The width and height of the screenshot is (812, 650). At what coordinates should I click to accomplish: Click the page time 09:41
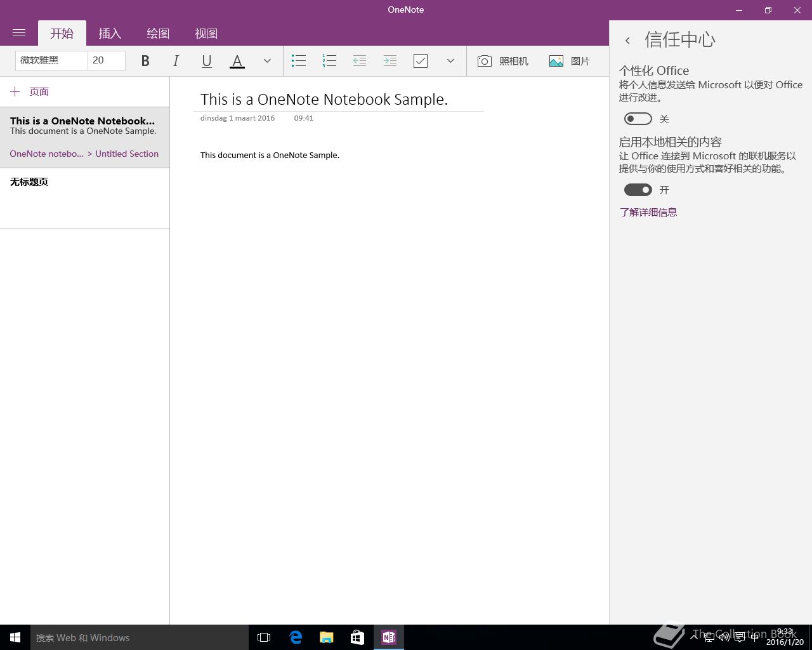tap(304, 118)
